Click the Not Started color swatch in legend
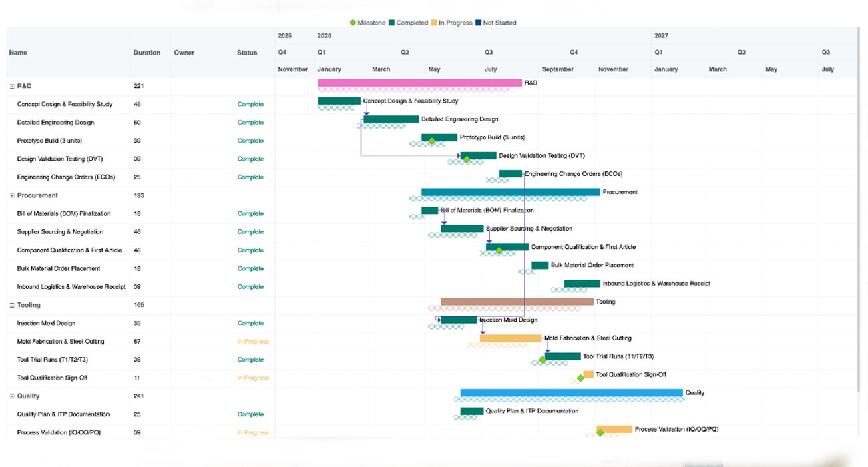The height and width of the screenshot is (467, 868). coord(479,23)
